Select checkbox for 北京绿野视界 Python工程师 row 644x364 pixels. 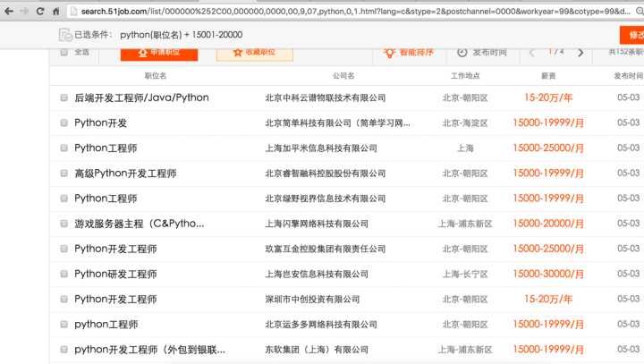[64, 198]
